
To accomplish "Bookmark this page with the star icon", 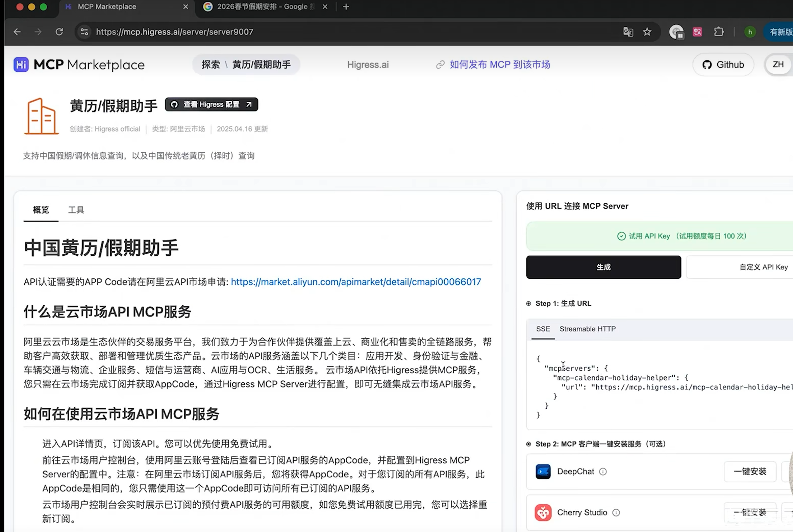I will [647, 32].
